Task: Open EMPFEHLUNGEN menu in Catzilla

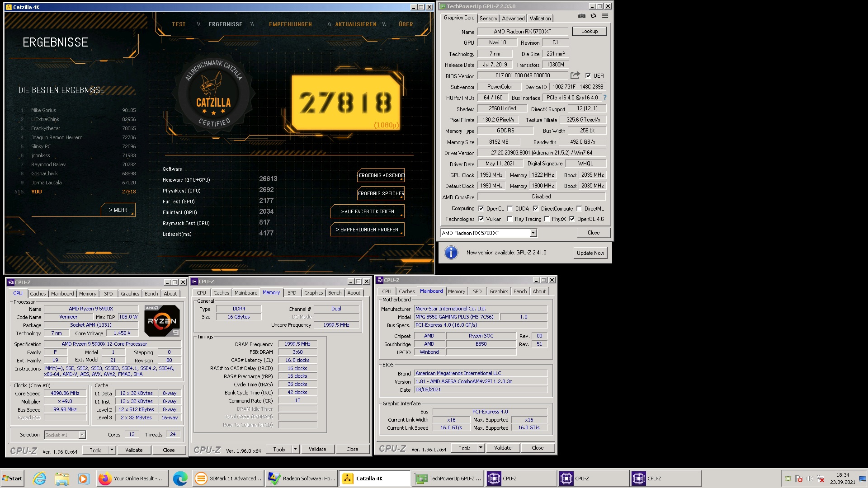Action: 290,24
